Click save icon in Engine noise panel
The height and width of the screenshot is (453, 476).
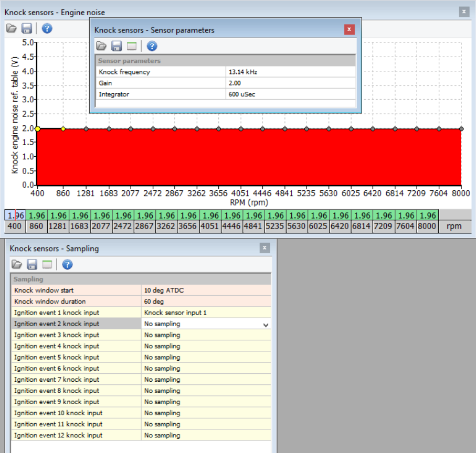pyautogui.click(x=27, y=28)
